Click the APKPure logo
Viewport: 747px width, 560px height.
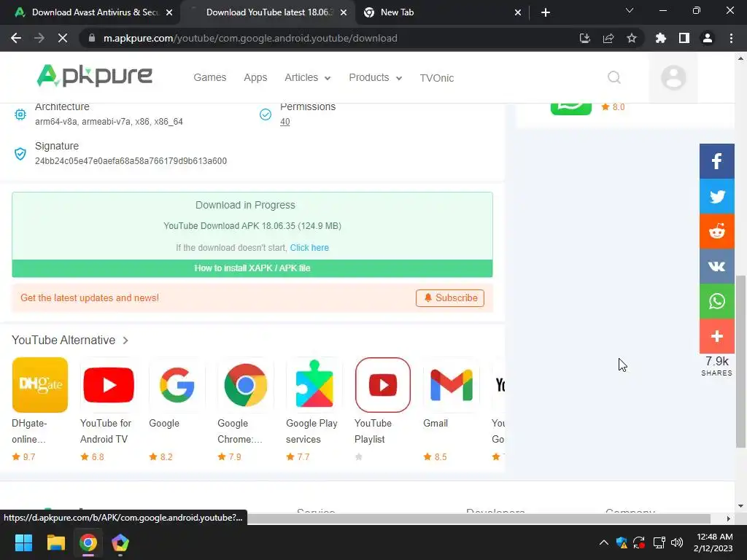click(x=95, y=76)
